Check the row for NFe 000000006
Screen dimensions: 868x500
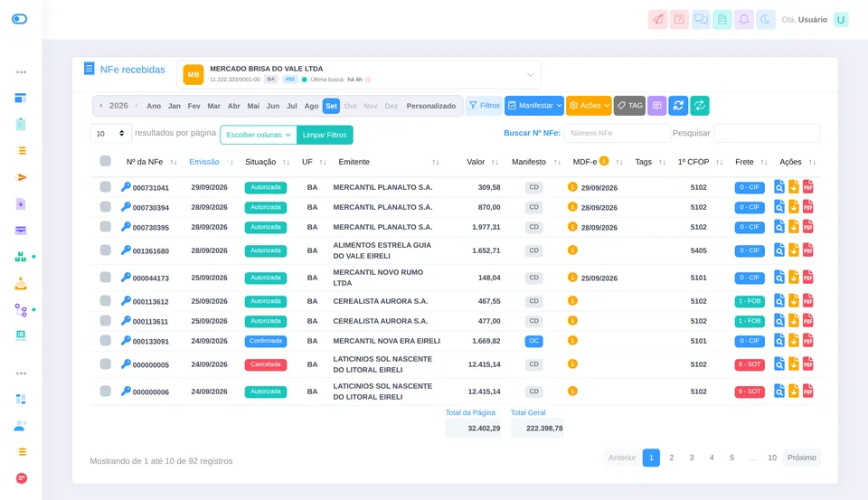click(x=105, y=392)
